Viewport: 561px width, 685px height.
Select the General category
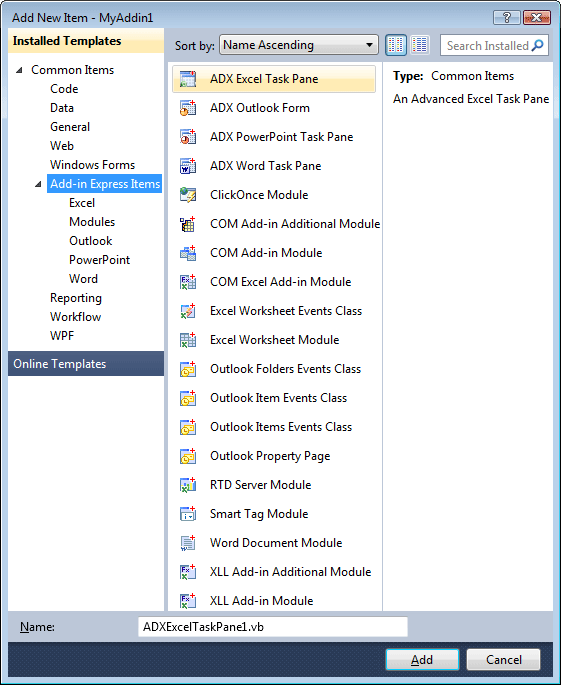(x=70, y=127)
